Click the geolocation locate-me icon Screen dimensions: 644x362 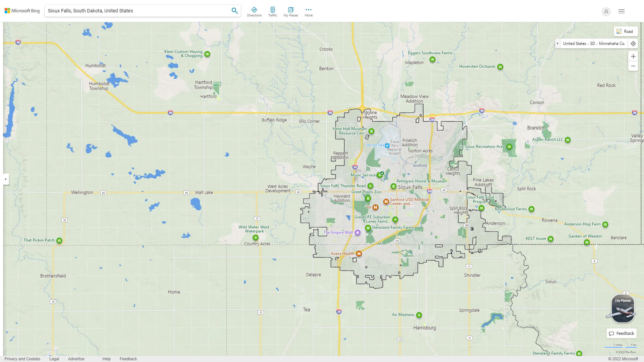tap(633, 43)
